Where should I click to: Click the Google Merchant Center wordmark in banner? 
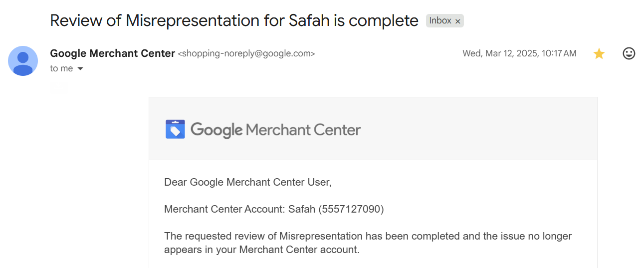[x=275, y=130]
